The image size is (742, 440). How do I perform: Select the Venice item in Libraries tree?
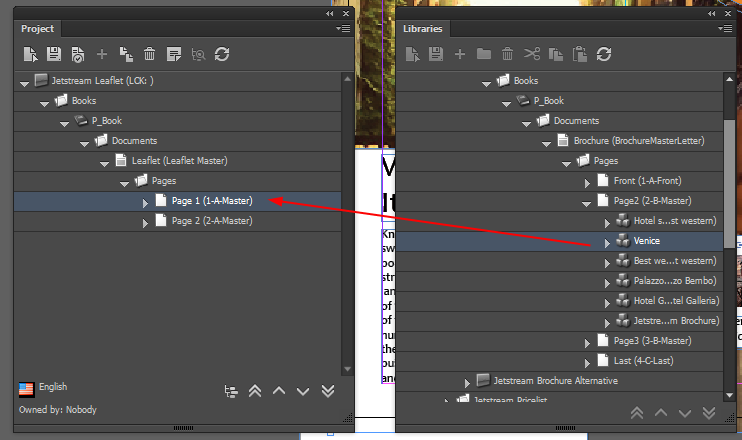(x=646, y=241)
